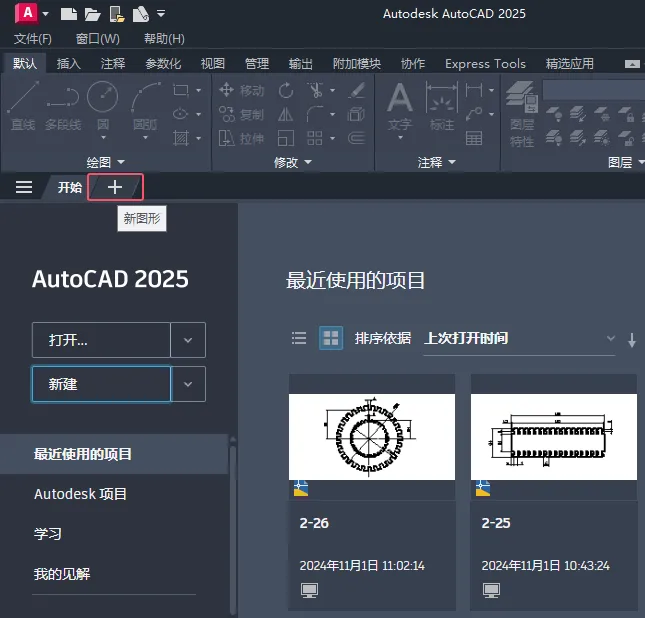Image resolution: width=645 pixels, height=618 pixels.
Task: Select the 移动 move tool
Action: coord(241,90)
